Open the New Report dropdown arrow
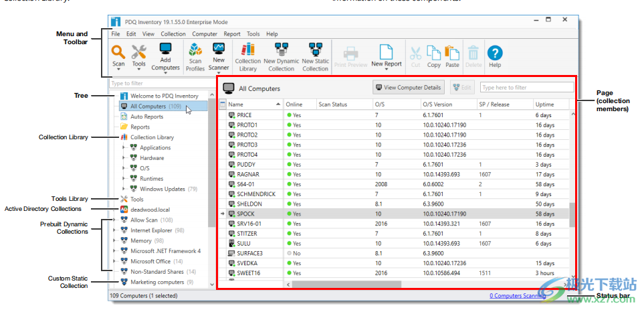This screenshot has height=310, width=644. point(386,70)
